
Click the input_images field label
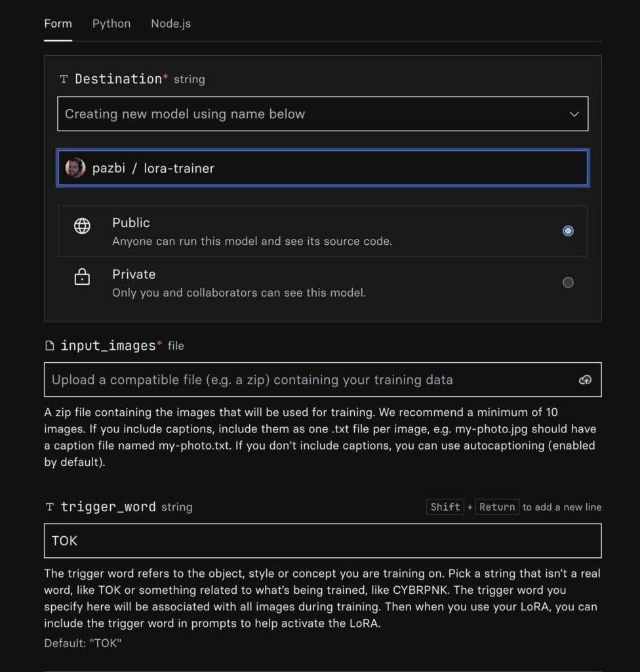pyautogui.click(x=108, y=345)
